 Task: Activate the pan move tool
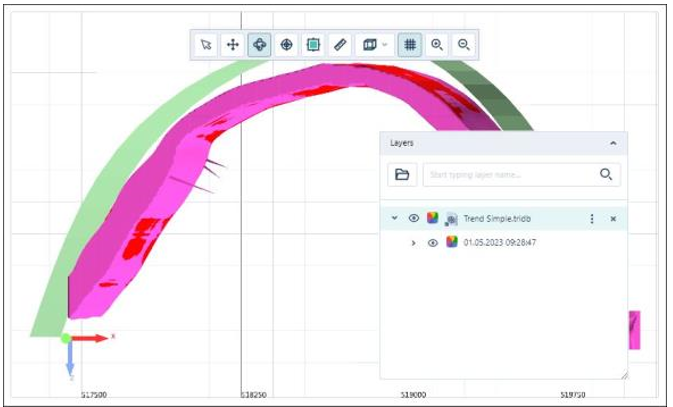click(x=232, y=45)
